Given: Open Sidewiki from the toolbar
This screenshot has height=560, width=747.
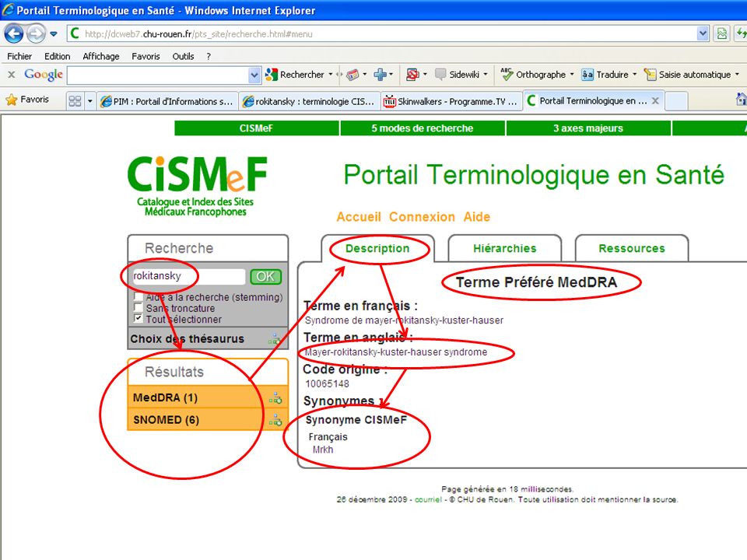Looking at the screenshot, I should coord(458,75).
